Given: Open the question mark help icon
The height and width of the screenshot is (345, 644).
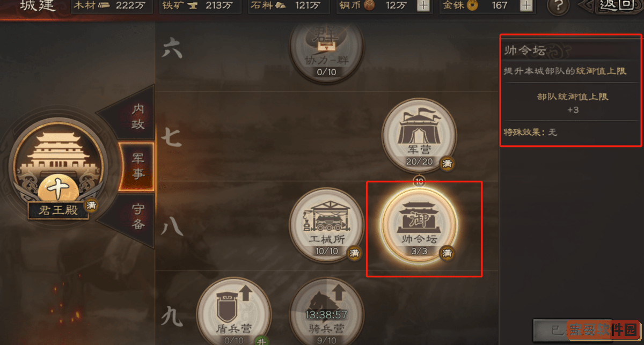Looking at the screenshot, I should pyautogui.click(x=558, y=7).
